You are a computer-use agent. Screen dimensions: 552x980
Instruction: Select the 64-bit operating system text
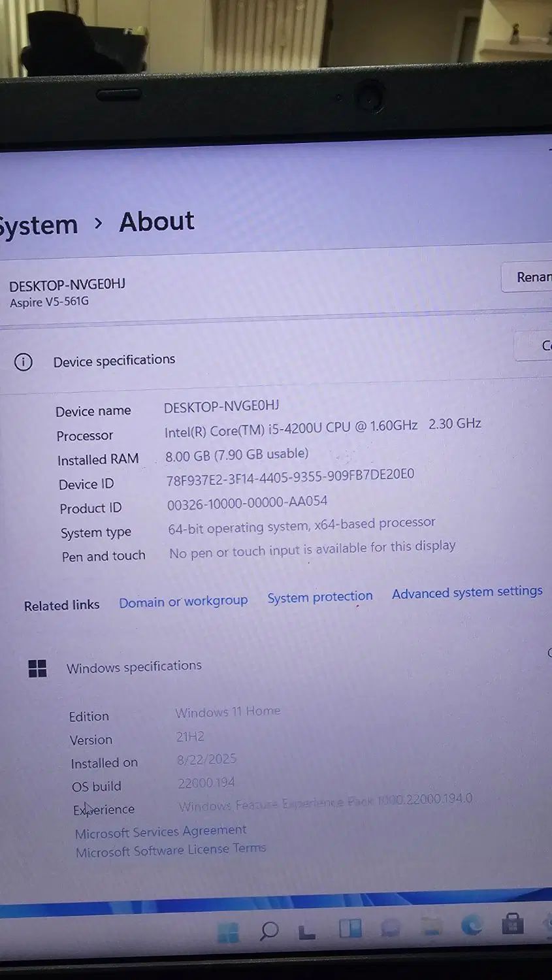click(301, 525)
